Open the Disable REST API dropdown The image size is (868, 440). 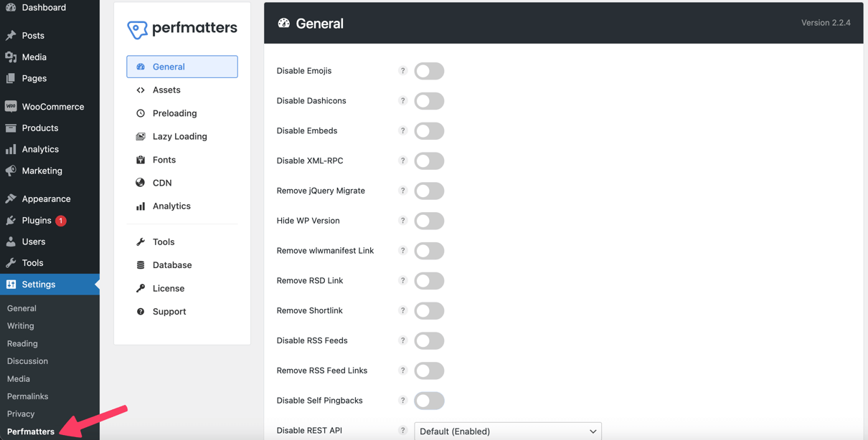click(507, 431)
